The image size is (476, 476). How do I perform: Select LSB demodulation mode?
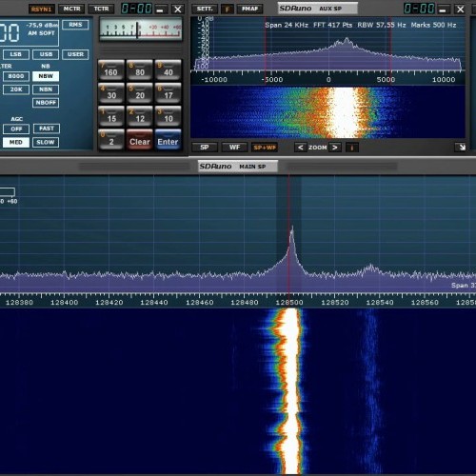pyautogui.click(x=16, y=54)
